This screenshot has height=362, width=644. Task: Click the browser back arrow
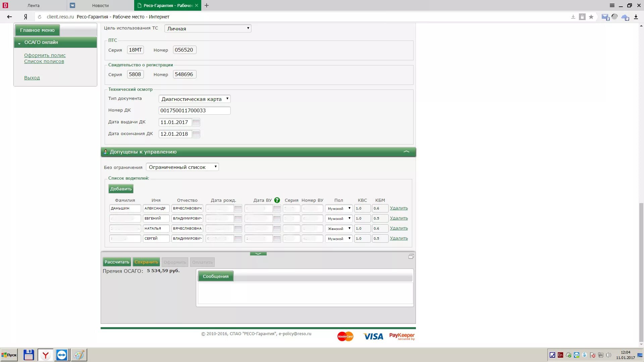[x=9, y=17]
